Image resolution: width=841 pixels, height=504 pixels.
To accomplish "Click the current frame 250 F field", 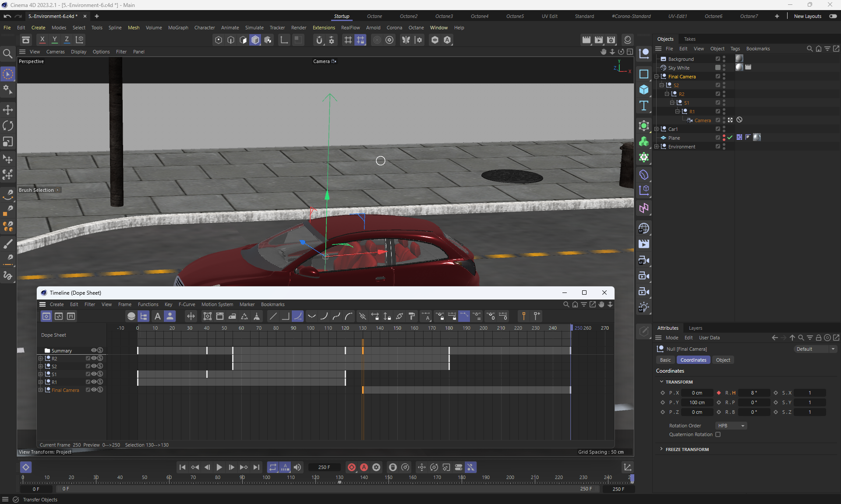I will (x=324, y=467).
